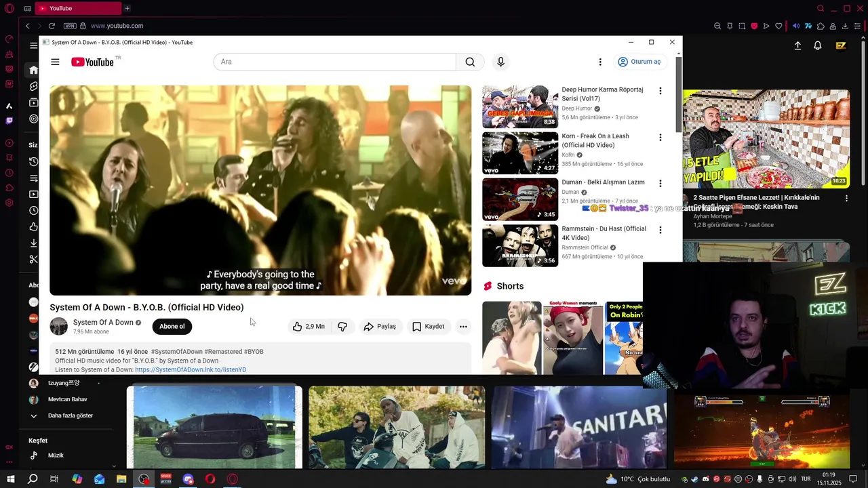
Task: Open Duman Belki Alışman Lazım thumbnail
Action: (520, 199)
